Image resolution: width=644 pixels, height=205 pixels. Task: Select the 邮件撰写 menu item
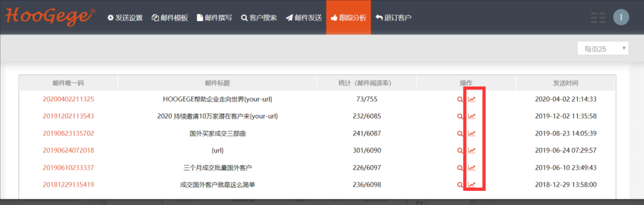pos(214,17)
